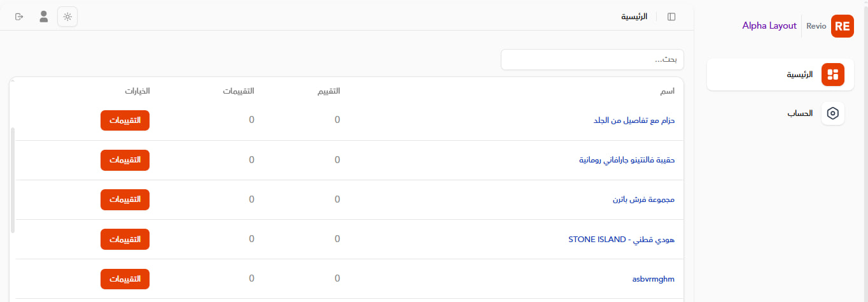Screen dimensions: 868x302
Task: Click التقييمات button for the leather belt row
Action: pyautogui.click(x=125, y=120)
